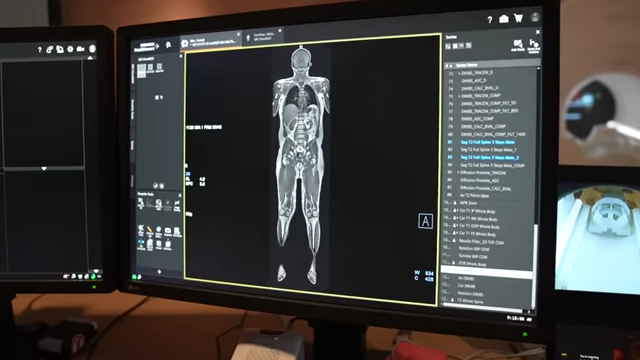Select the second layout thumbnail
The width and height of the screenshot is (640, 360).
click(x=150, y=68)
